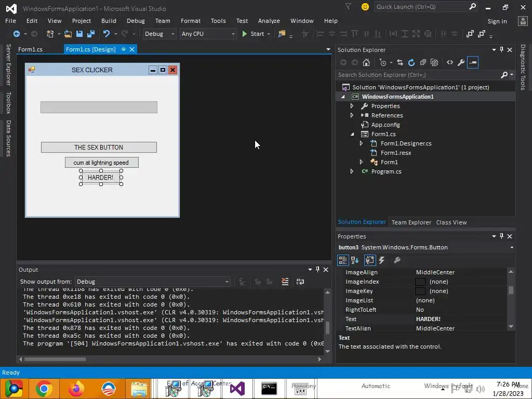The width and height of the screenshot is (532, 399).
Task: Click Collapse All icon in Solution Explorer
Action: (423, 62)
